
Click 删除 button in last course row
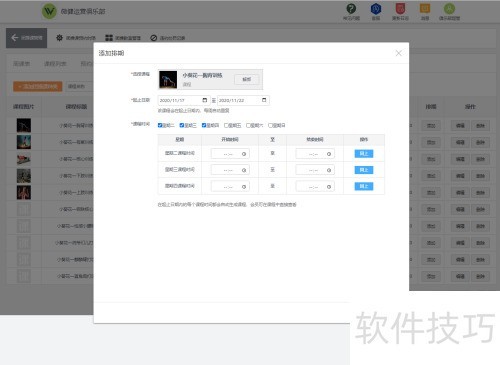[480, 276]
